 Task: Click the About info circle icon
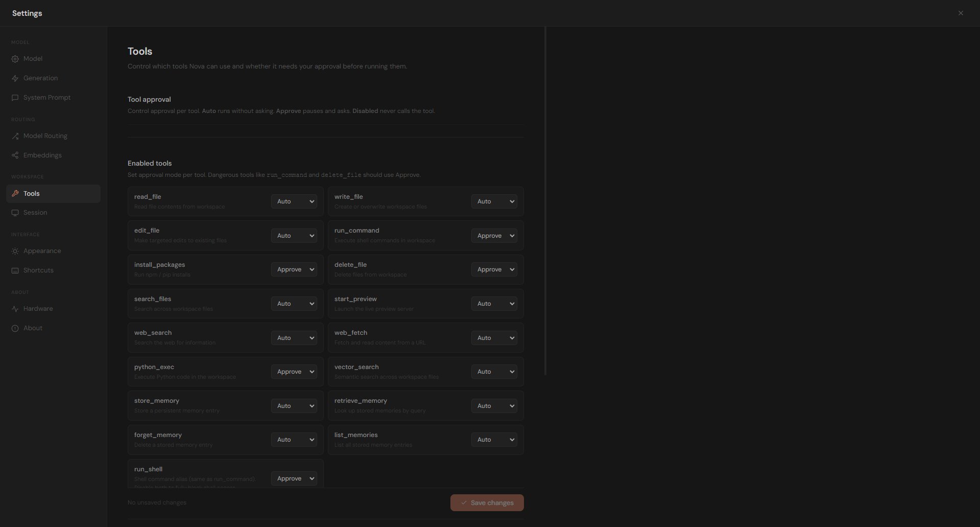(x=15, y=328)
